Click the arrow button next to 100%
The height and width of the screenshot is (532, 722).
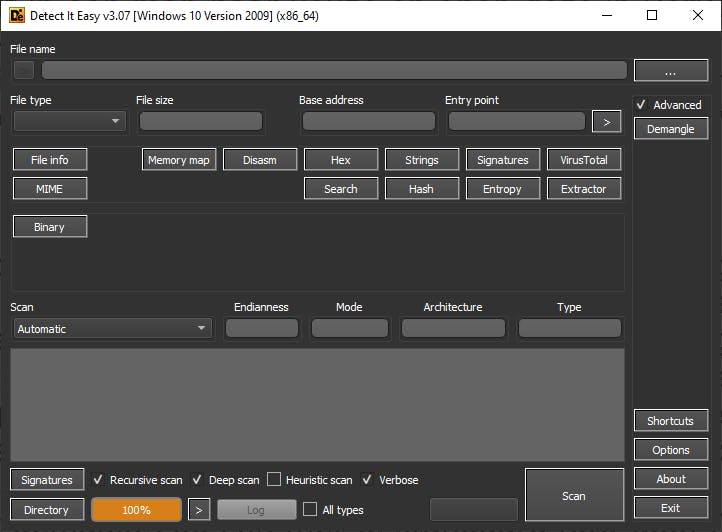click(199, 510)
